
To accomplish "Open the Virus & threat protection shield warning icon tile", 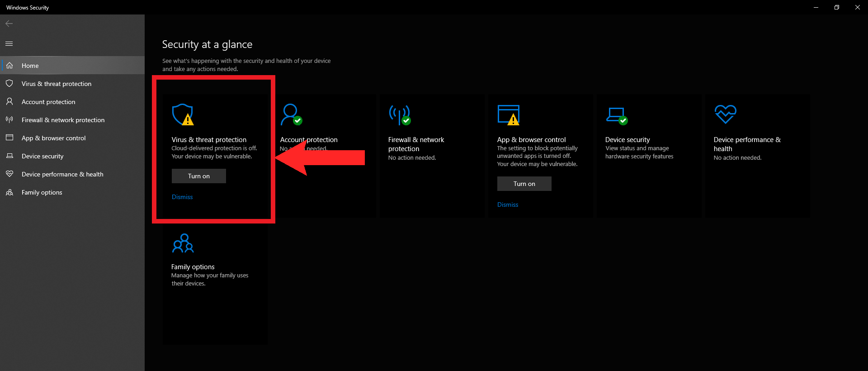I will point(183,114).
